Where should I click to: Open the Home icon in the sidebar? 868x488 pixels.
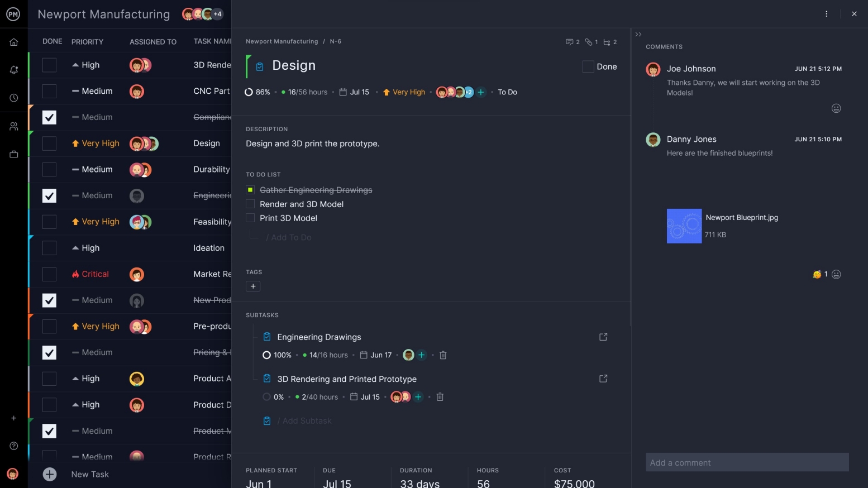click(x=13, y=41)
